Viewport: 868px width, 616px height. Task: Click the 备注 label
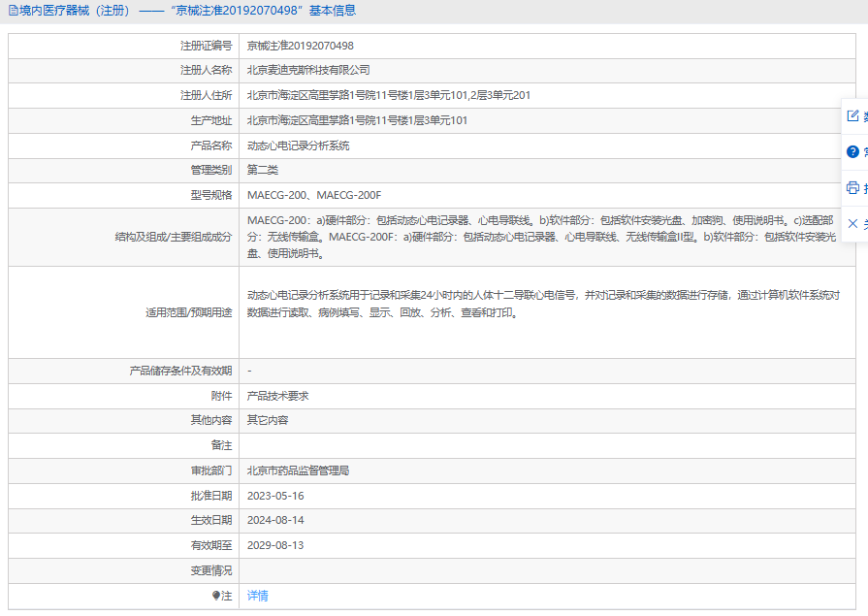(221, 445)
